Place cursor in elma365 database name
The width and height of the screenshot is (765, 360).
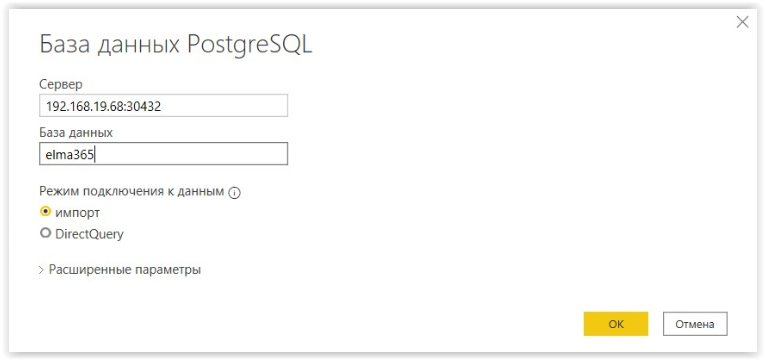(70, 155)
